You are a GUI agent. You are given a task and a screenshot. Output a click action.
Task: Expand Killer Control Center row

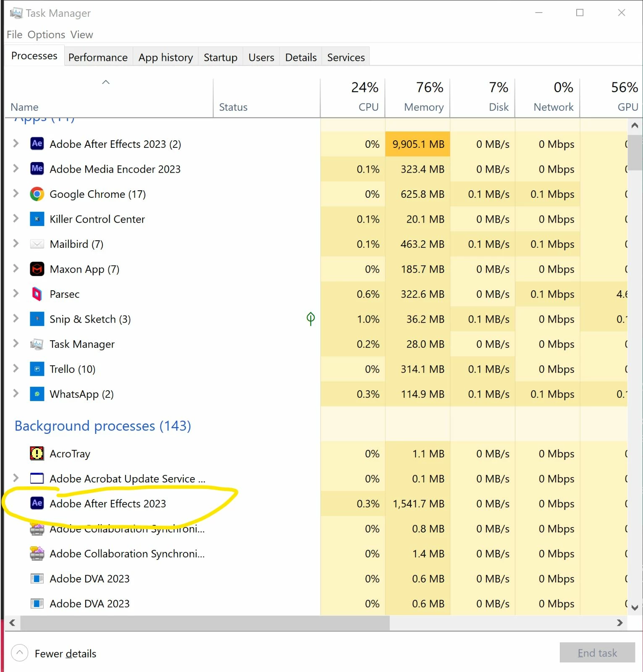tap(16, 219)
